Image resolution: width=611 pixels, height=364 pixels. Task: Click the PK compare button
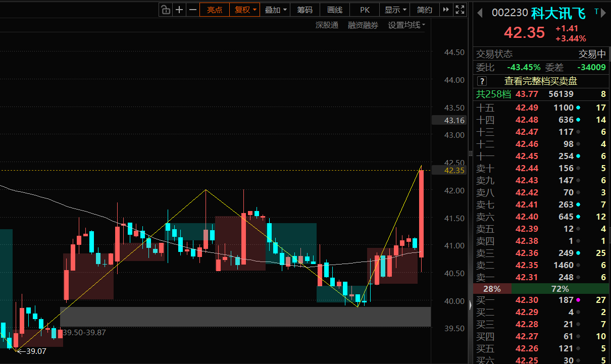pyautogui.click(x=365, y=10)
